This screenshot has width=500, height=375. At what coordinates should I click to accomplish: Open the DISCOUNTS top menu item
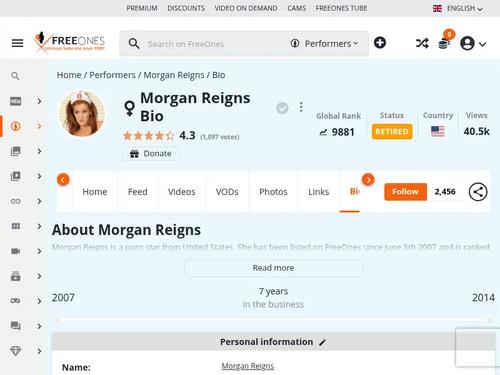pos(186,8)
